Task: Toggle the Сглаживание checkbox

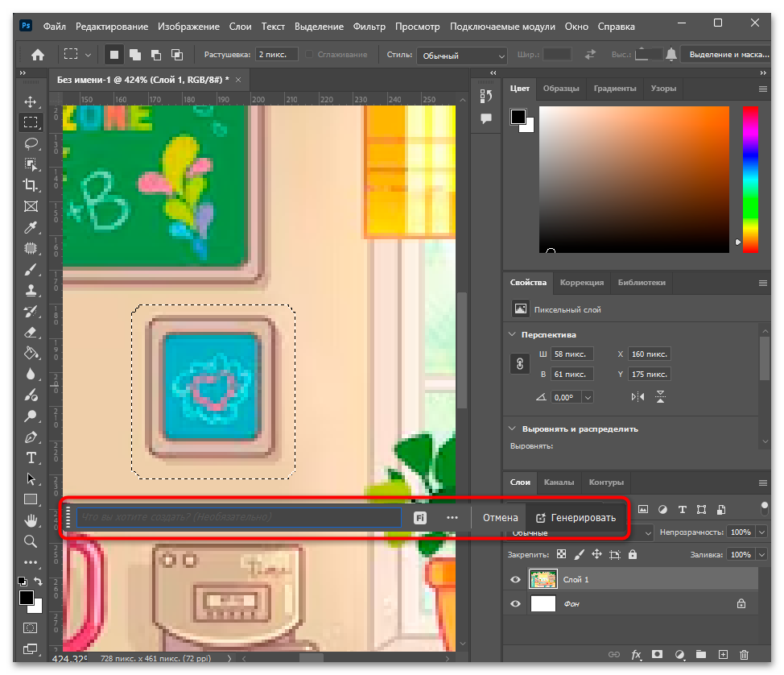Action: [309, 54]
